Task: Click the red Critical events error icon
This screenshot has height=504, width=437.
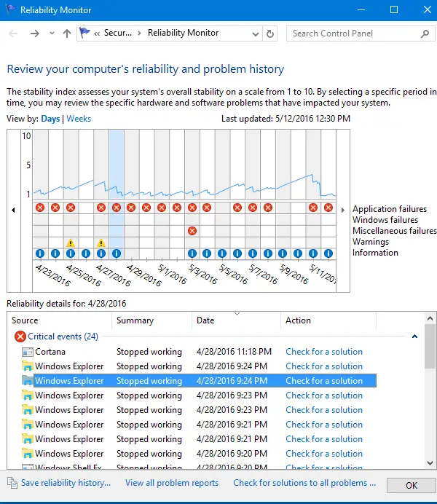Action: point(20,336)
